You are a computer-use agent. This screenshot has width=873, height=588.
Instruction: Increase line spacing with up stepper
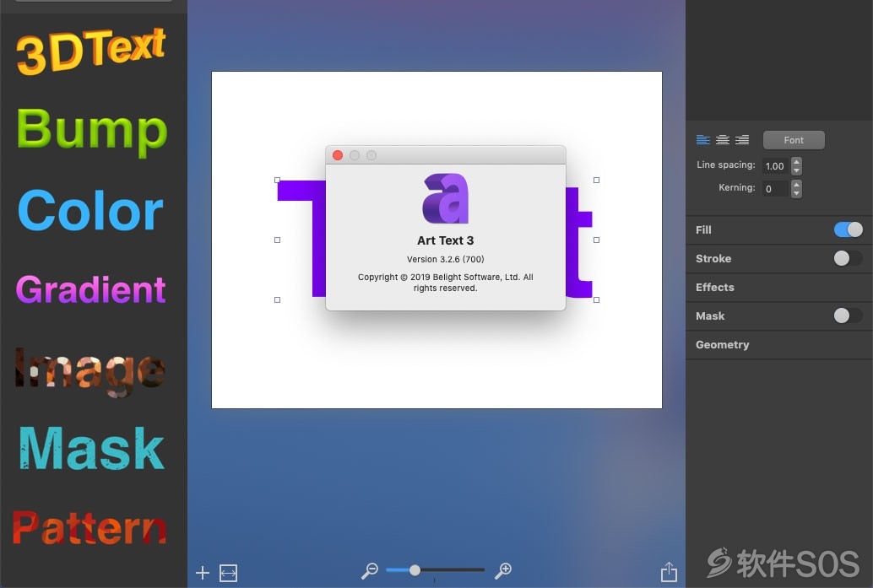tap(797, 162)
